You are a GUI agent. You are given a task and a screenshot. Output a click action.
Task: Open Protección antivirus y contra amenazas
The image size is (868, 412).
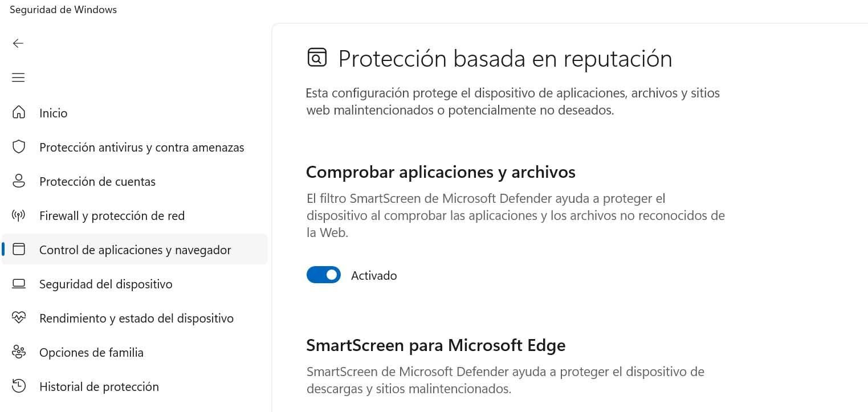point(141,148)
